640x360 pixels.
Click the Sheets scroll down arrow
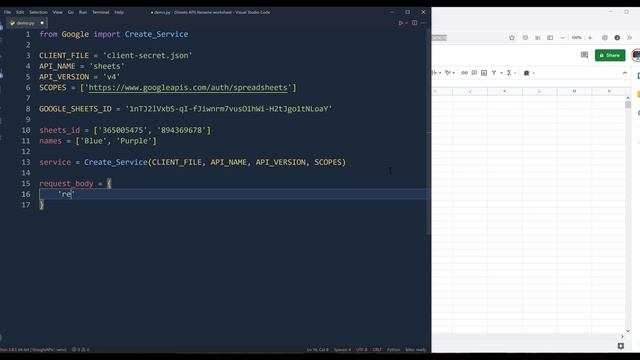(628, 331)
